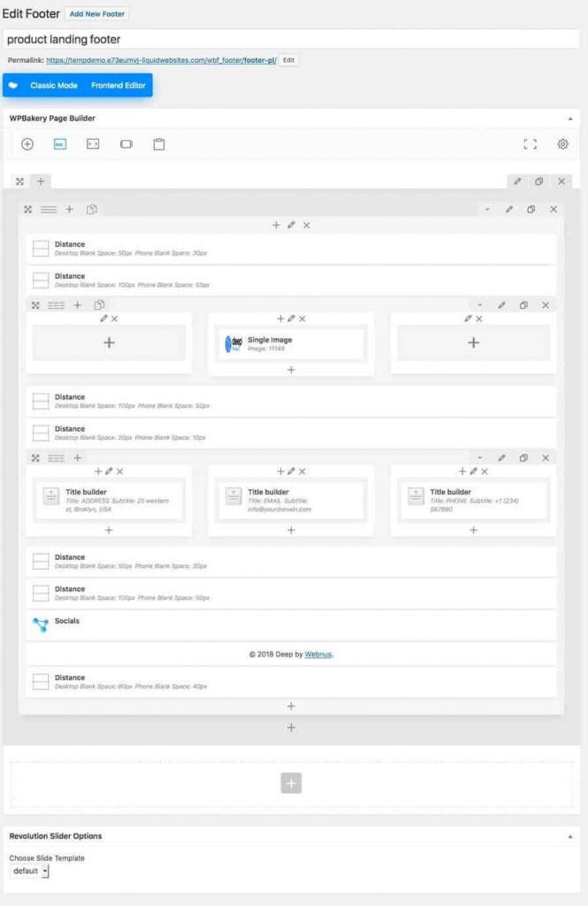This screenshot has height=906, width=588.
Task: Open WPBakery page settings gear
Action: (x=562, y=144)
